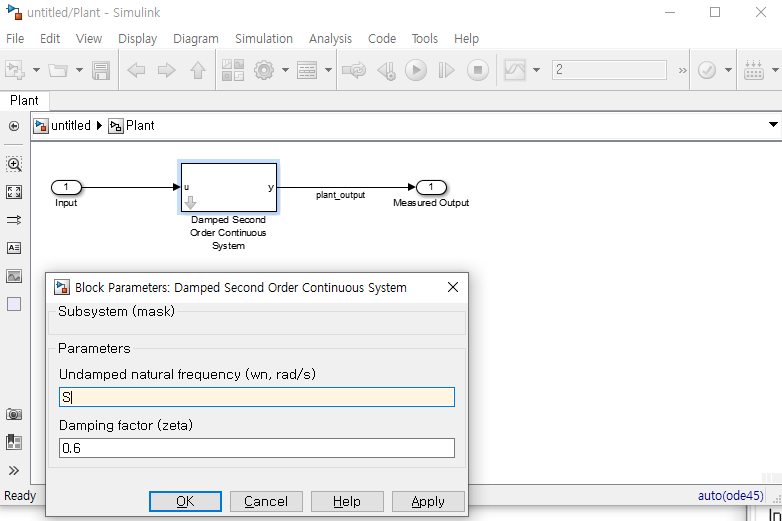Open the Model Explorer icon
Screen dimensions: 782x521
[307, 70]
